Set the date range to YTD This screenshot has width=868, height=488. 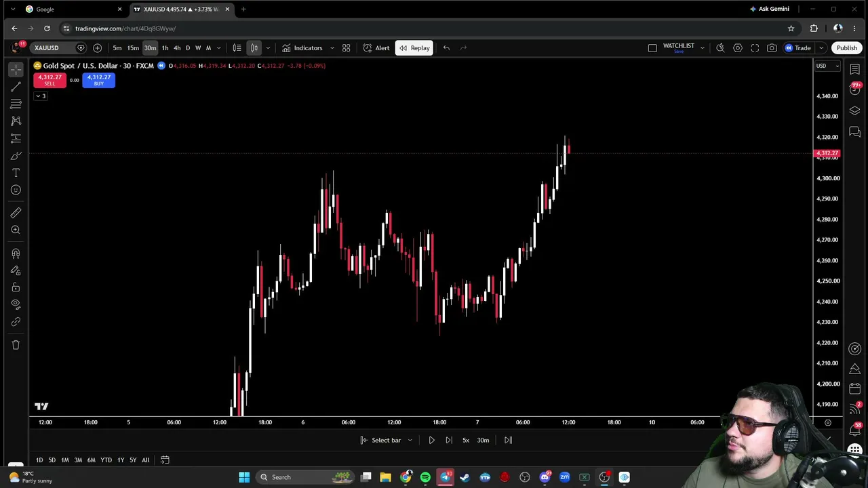click(x=106, y=460)
